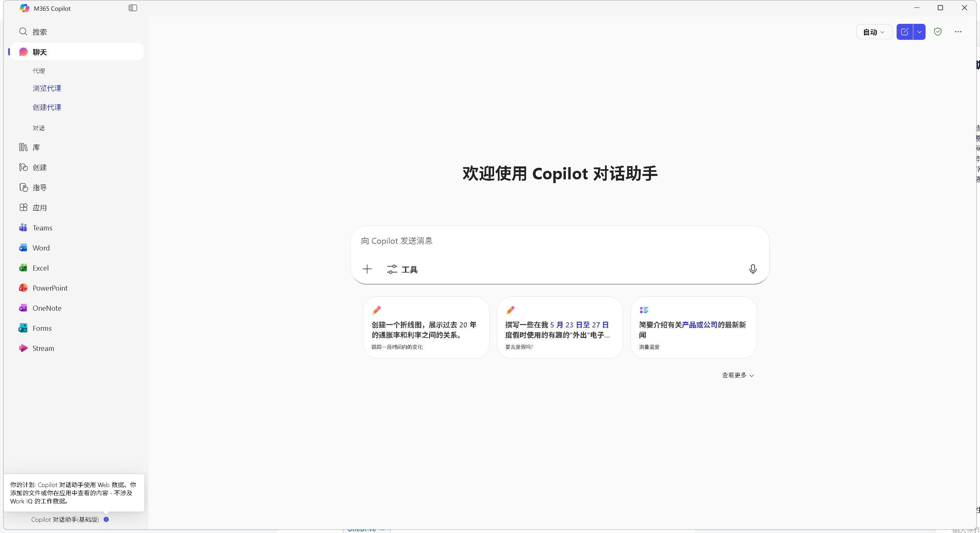This screenshot has height=533, width=980.
Task: Click the info icon beside Copilot 对话助手(基础版)
Action: pos(106,519)
